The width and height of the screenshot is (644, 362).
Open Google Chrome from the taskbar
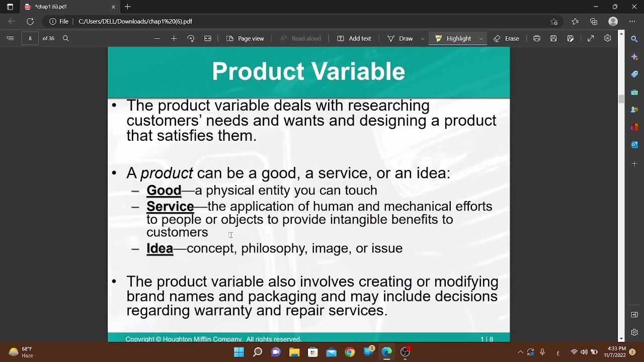click(350, 352)
